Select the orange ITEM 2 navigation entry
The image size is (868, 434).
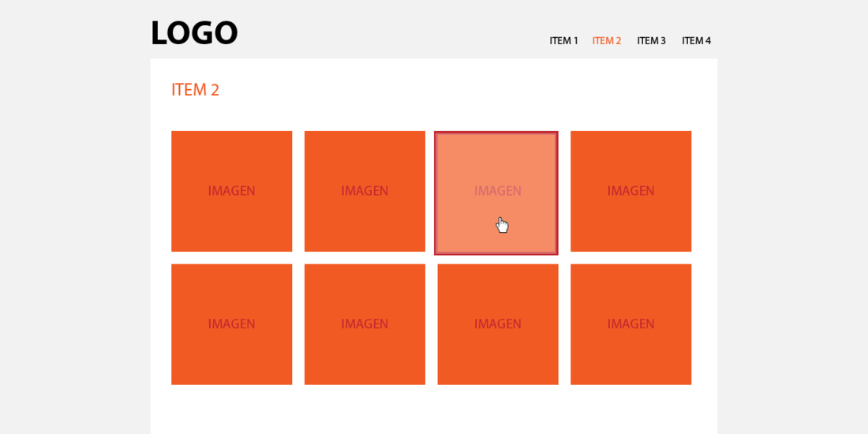tap(607, 40)
